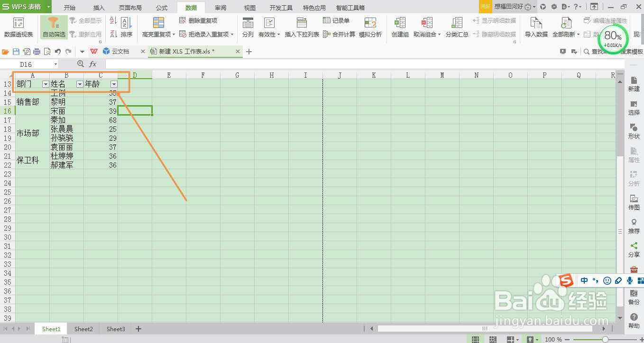Open the 公式 ribbon tab

coord(162,8)
